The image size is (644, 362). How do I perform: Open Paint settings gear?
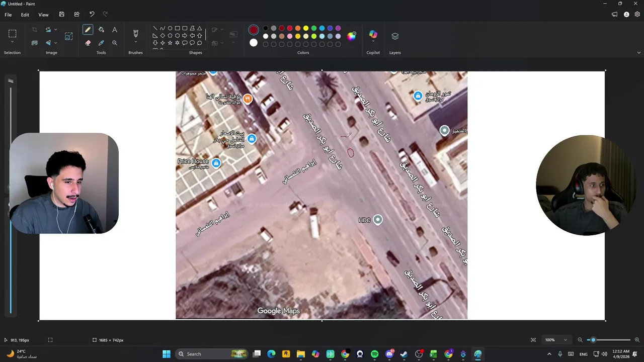(x=637, y=15)
